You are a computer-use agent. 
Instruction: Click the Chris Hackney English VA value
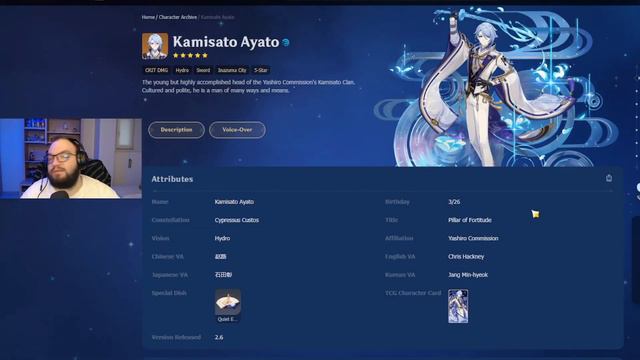[466, 257]
